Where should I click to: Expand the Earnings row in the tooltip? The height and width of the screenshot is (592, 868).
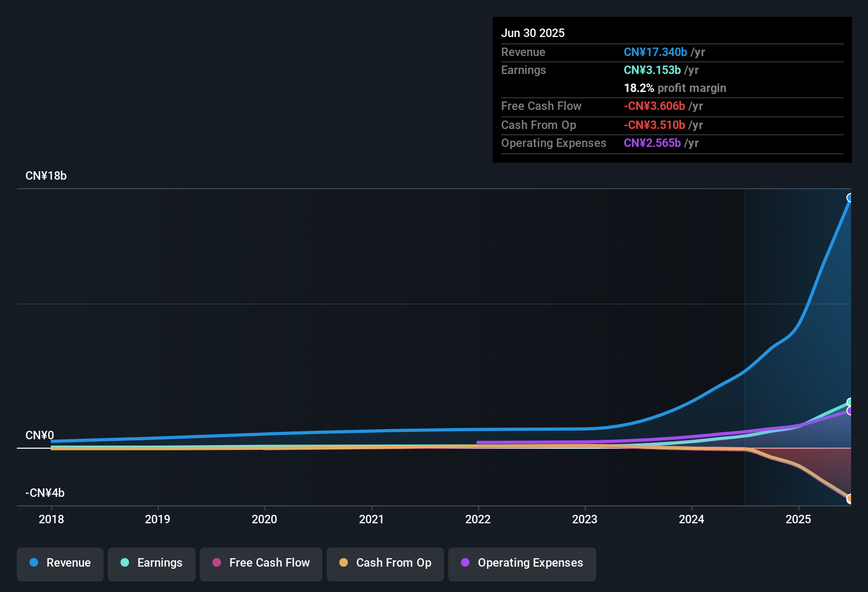pos(523,70)
